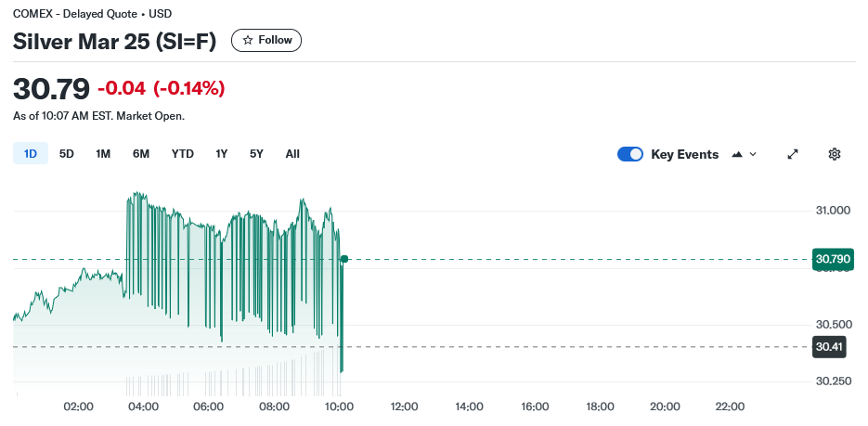Click the 04:00 time axis label

point(143,407)
